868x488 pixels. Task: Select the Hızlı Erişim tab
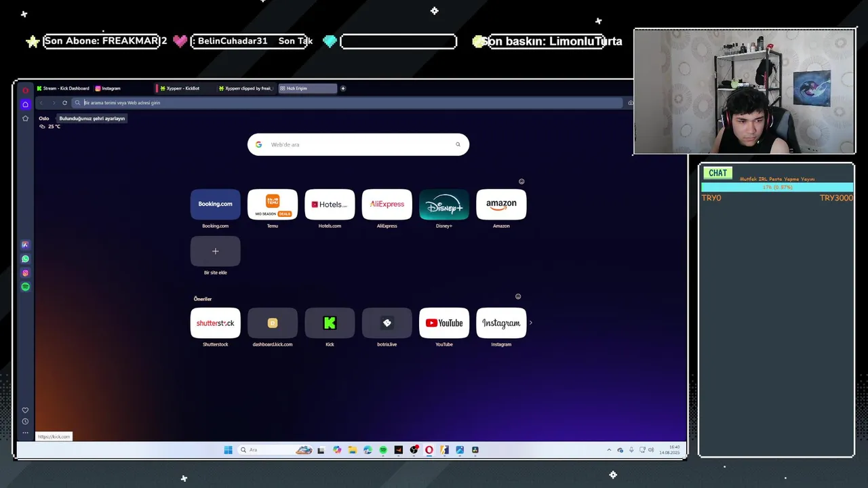tap(307, 88)
